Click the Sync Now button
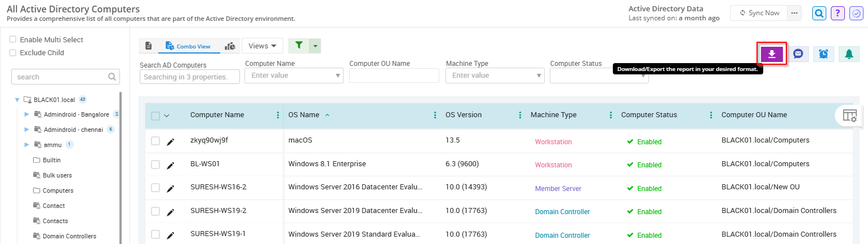 759,13
